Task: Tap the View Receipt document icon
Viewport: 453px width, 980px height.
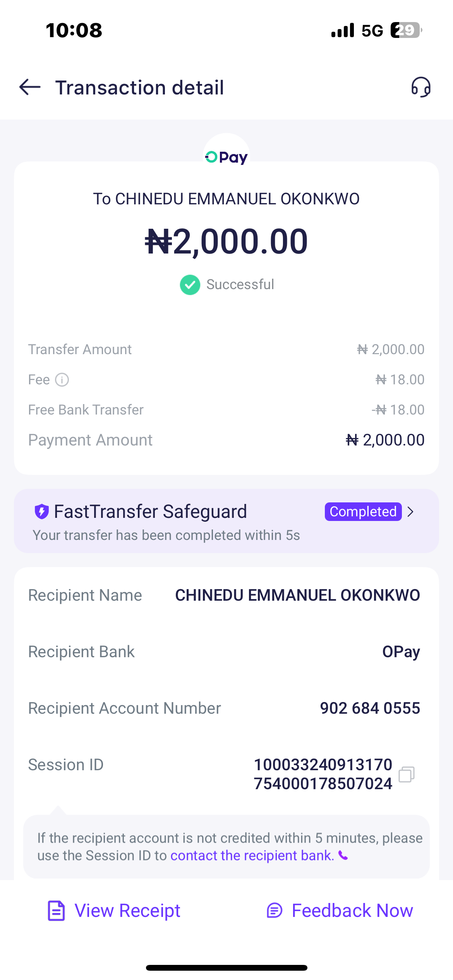Action: coord(57,911)
